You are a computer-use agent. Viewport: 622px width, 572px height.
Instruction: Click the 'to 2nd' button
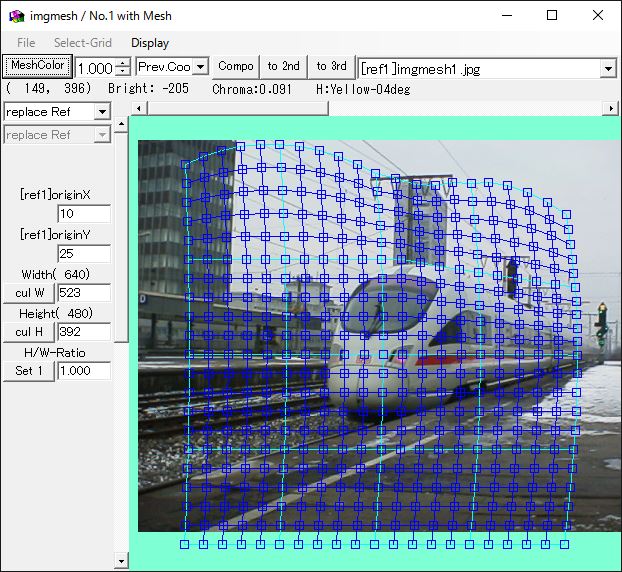(x=283, y=67)
